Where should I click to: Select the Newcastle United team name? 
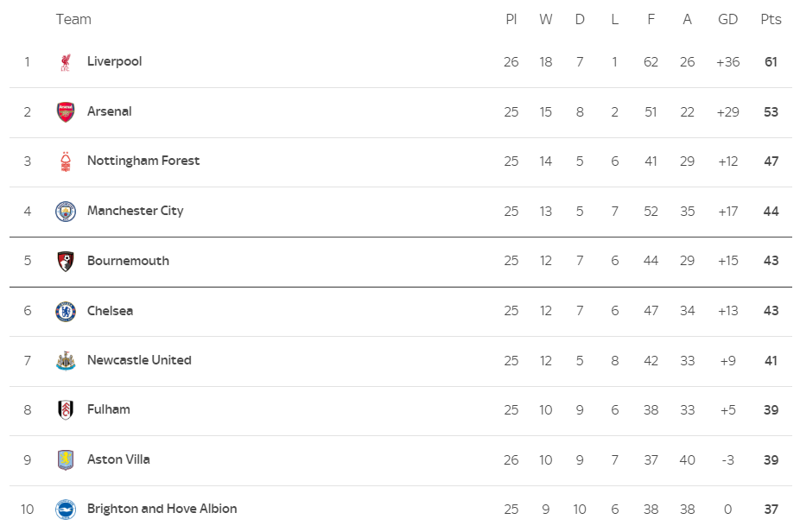[x=139, y=360]
